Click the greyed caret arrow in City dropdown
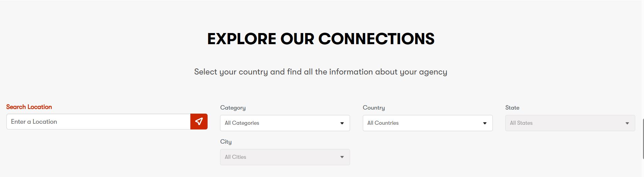Image resolution: width=644 pixels, height=177 pixels. pyautogui.click(x=342, y=157)
